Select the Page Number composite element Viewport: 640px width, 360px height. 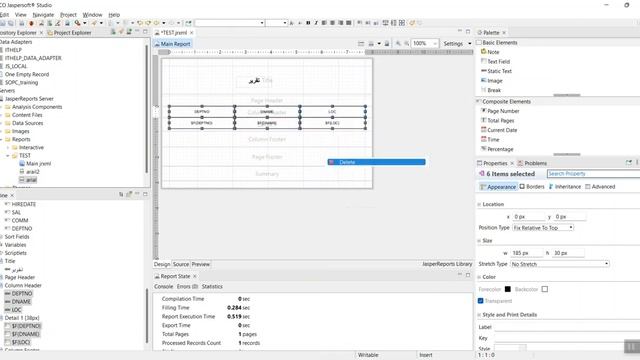point(500,111)
